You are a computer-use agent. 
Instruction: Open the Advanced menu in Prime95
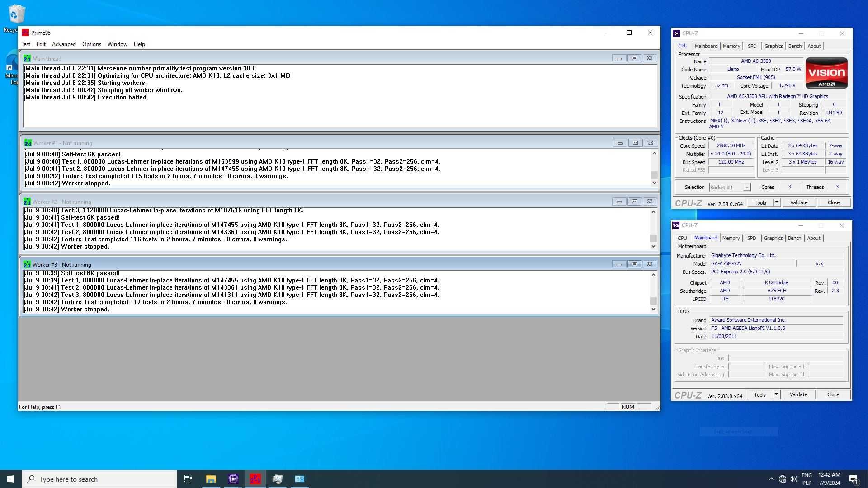64,44
